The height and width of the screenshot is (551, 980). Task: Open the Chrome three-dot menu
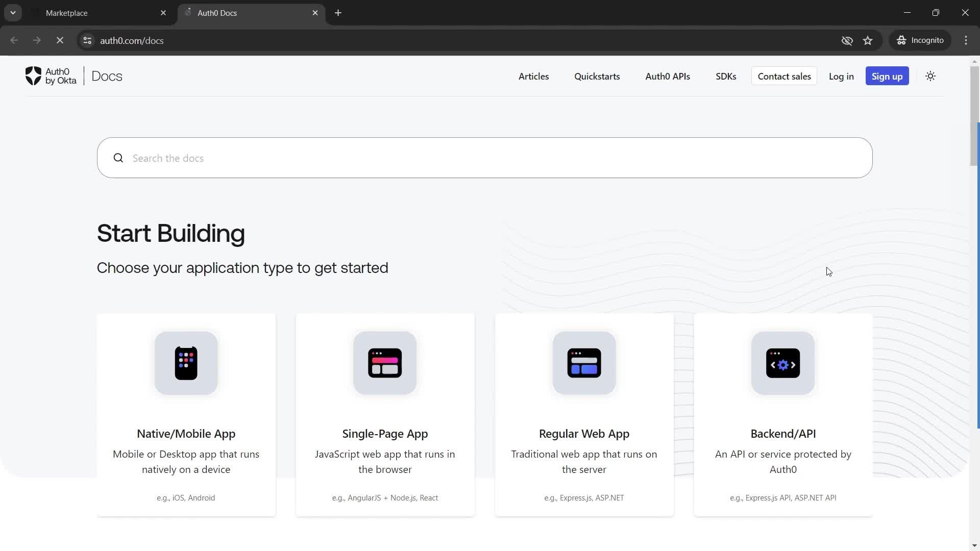[966, 40]
